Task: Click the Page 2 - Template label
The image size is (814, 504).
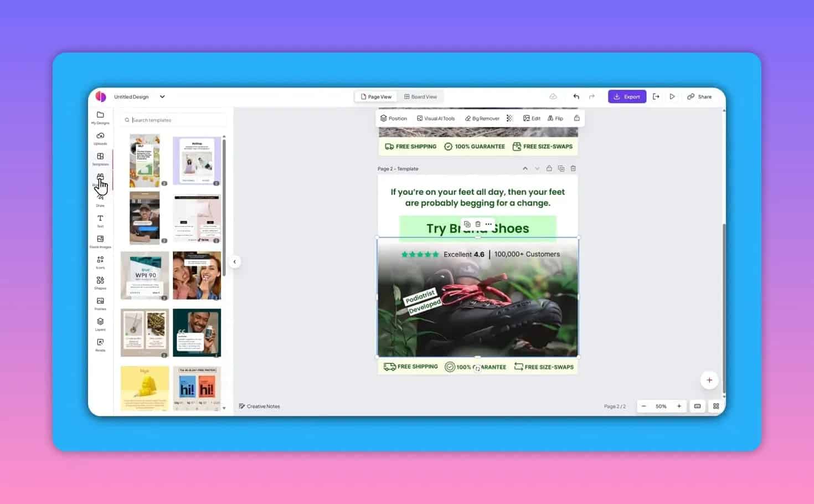Action: 398,168
